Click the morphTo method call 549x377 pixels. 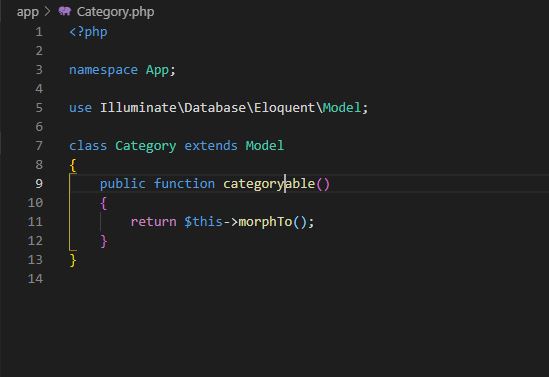[265, 222]
